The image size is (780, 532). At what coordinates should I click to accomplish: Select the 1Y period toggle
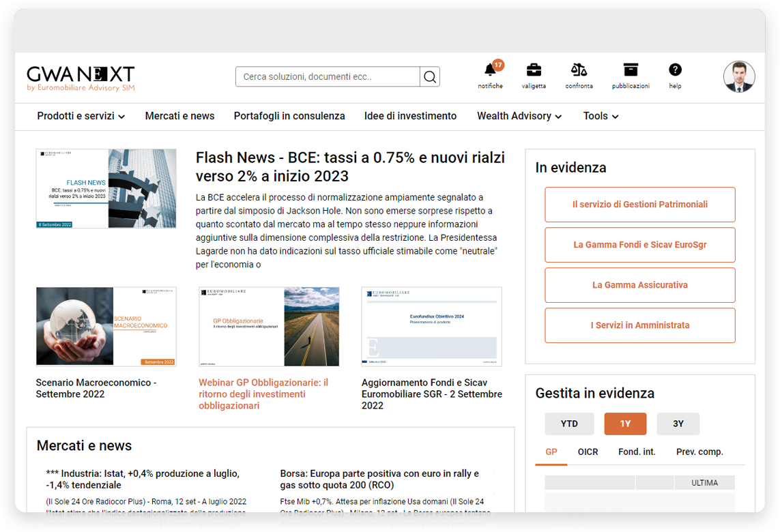(625, 424)
